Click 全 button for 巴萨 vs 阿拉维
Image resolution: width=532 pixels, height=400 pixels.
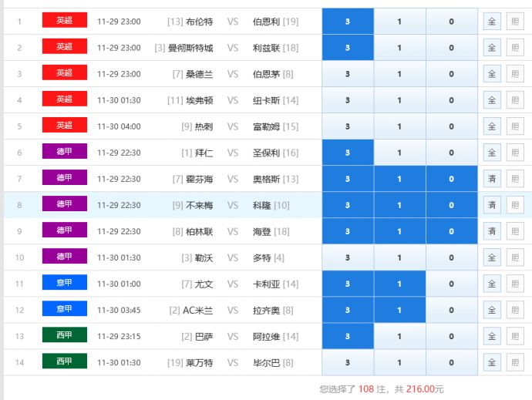coord(491,336)
